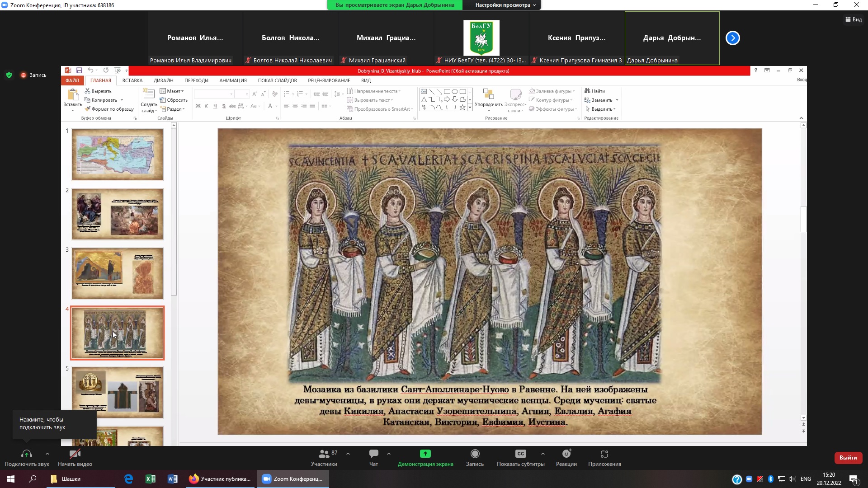Click the Record circle icon
This screenshot has width=868, height=488.
pyautogui.click(x=475, y=454)
